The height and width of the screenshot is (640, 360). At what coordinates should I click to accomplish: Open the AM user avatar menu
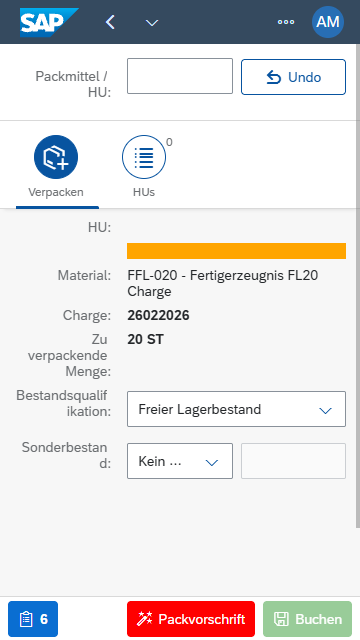tap(328, 22)
